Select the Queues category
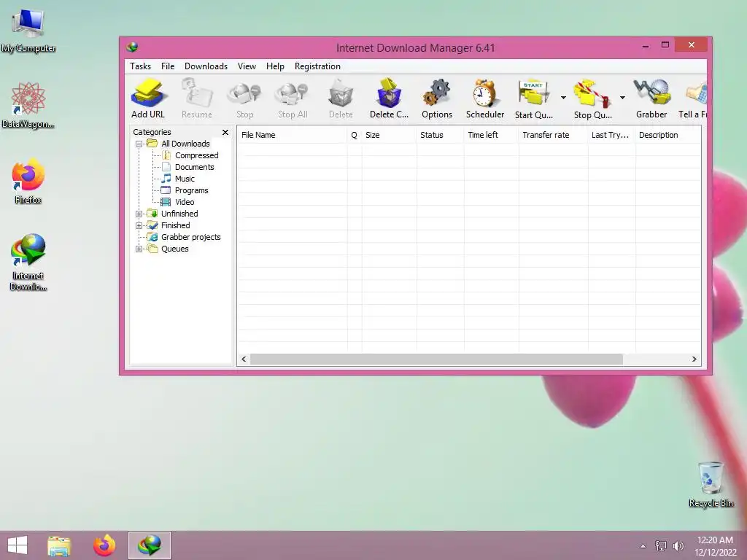This screenshot has width=747, height=560. [x=174, y=249]
